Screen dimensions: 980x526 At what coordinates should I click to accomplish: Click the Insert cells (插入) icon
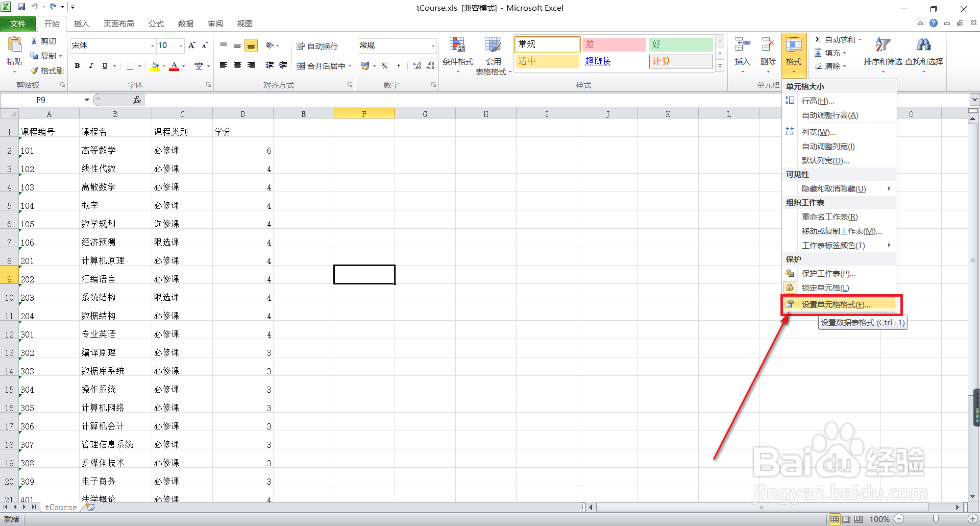(x=742, y=45)
